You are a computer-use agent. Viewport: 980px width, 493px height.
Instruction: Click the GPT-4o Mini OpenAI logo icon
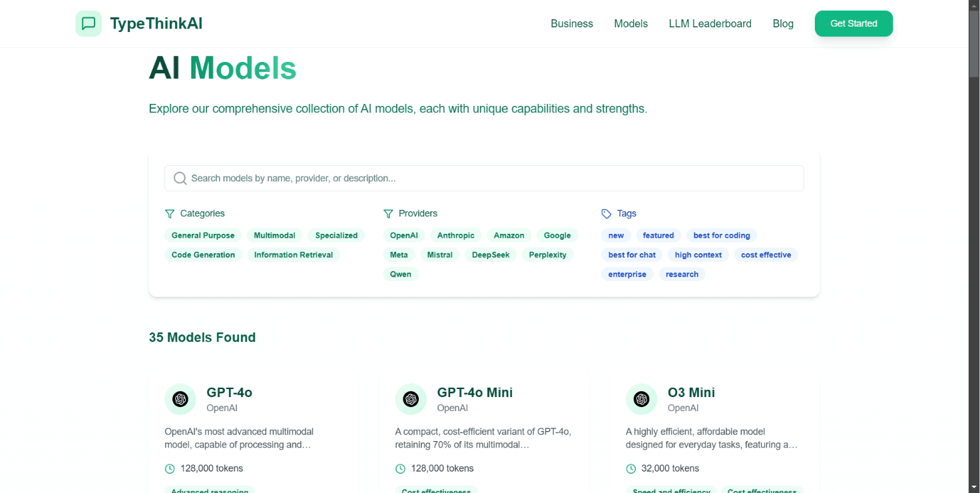click(x=411, y=399)
